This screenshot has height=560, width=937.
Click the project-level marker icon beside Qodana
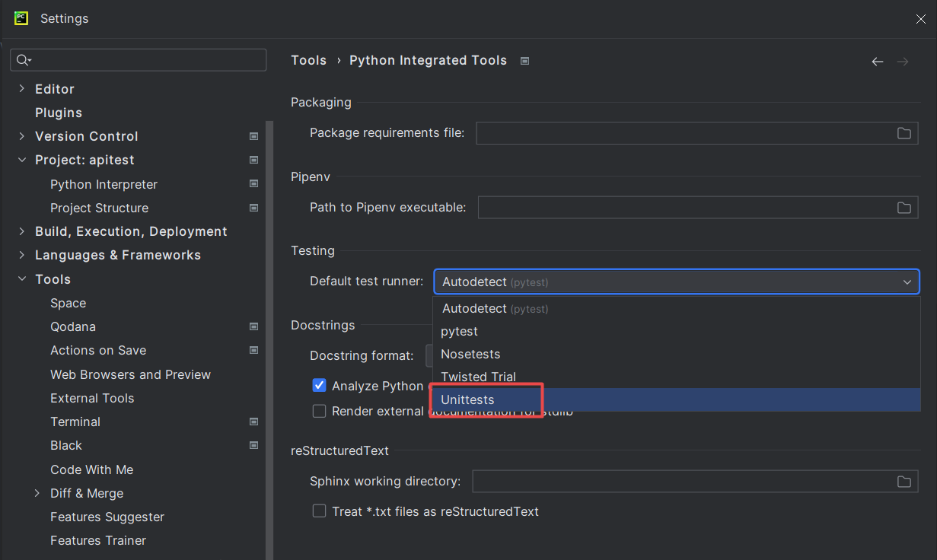(254, 326)
